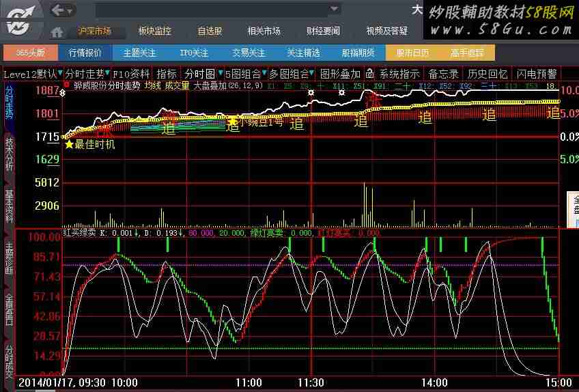This screenshot has height=392, width=579.
Task: Open the 自选股 menu
Action: pos(210,31)
